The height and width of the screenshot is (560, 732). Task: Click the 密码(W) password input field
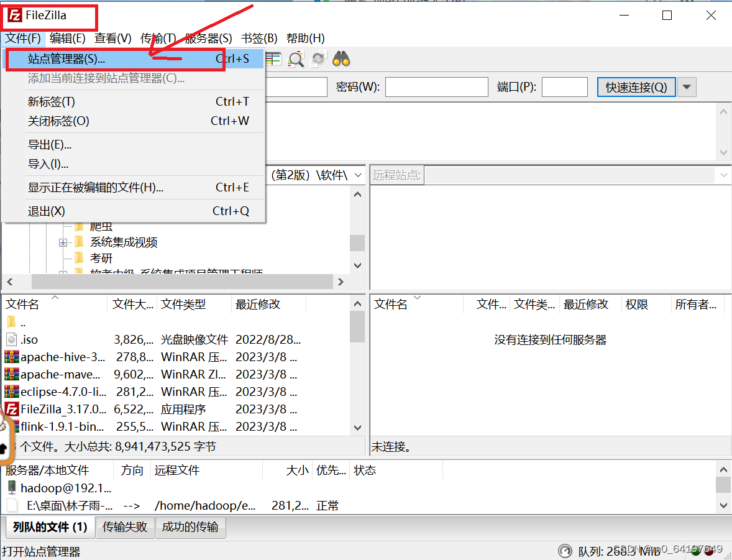[x=436, y=88]
